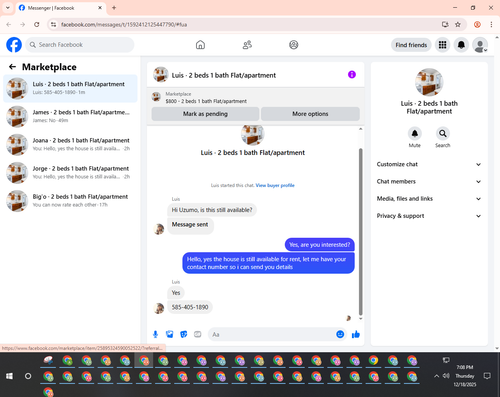Click the listing thumbnail in right panel
This screenshot has width=500, height=397.
[429, 82]
